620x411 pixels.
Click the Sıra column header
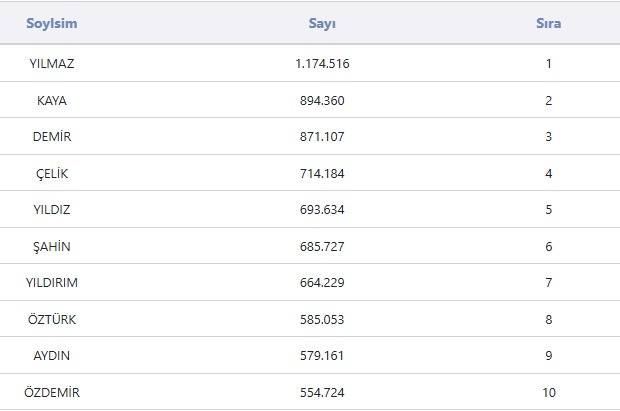click(548, 24)
